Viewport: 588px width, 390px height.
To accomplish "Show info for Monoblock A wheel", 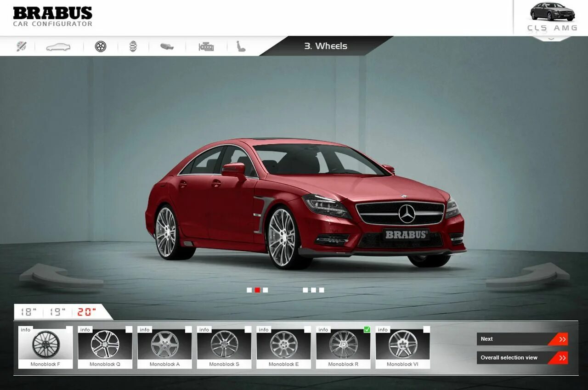I will 145,330.
